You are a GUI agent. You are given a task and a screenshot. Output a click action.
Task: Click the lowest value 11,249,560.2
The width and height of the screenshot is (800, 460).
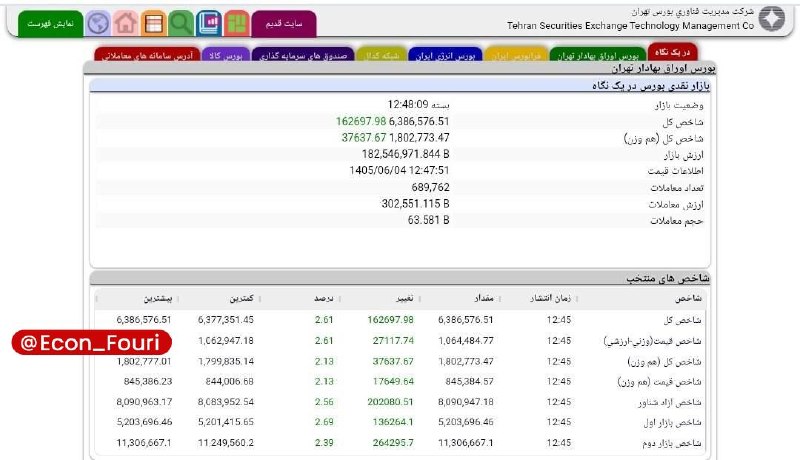pyautogui.click(x=226, y=443)
